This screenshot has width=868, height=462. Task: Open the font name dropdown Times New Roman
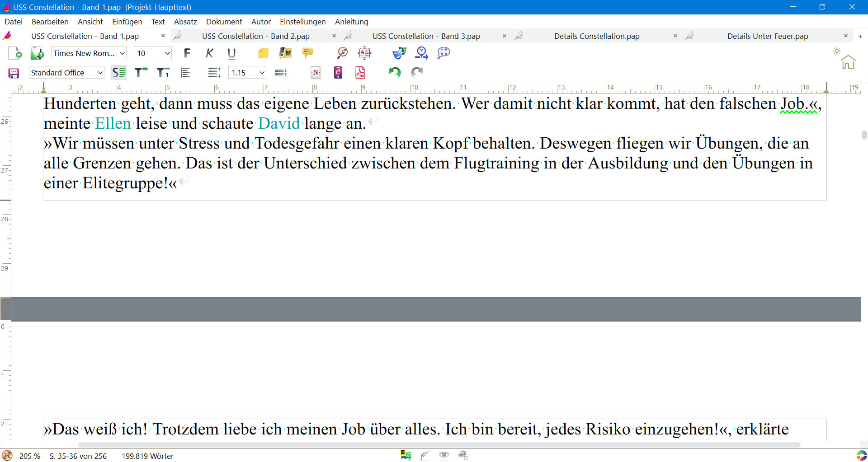tap(89, 53)
